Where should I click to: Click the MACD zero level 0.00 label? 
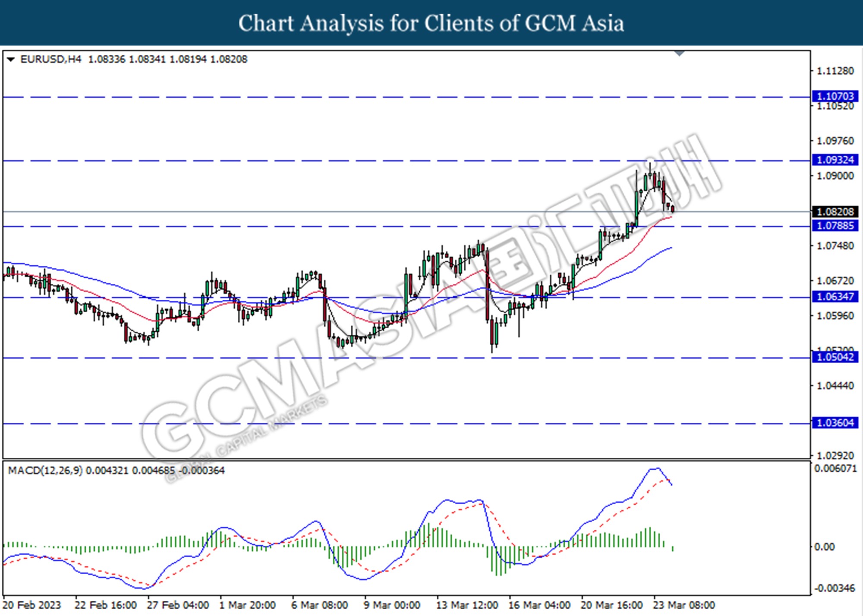[x=824, y=547]
